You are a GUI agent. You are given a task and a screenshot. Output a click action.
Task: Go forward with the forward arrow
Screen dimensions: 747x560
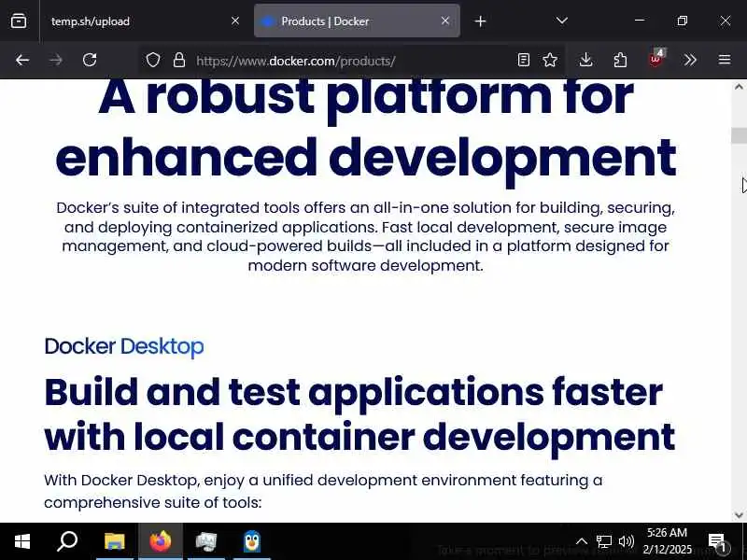click(56, 60)
